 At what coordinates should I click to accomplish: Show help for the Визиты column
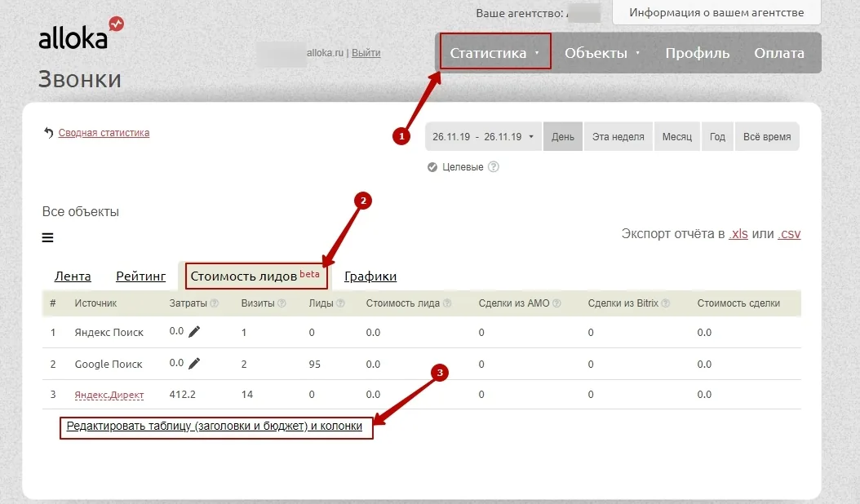pos(282,303)
